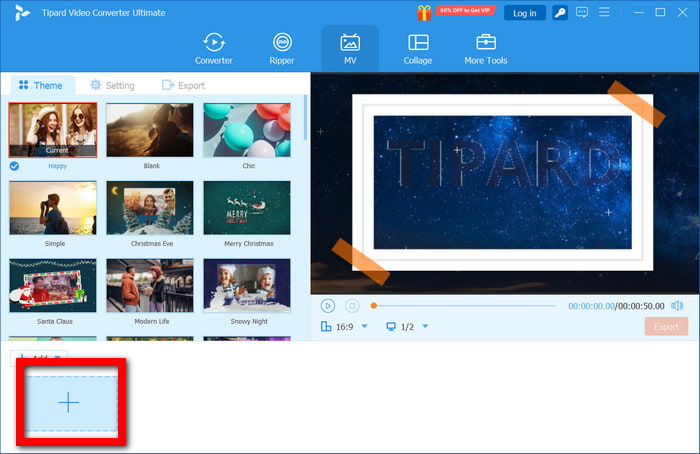Open the hamburger menu
The image size is (700, 454).
[x=604, y=12]
